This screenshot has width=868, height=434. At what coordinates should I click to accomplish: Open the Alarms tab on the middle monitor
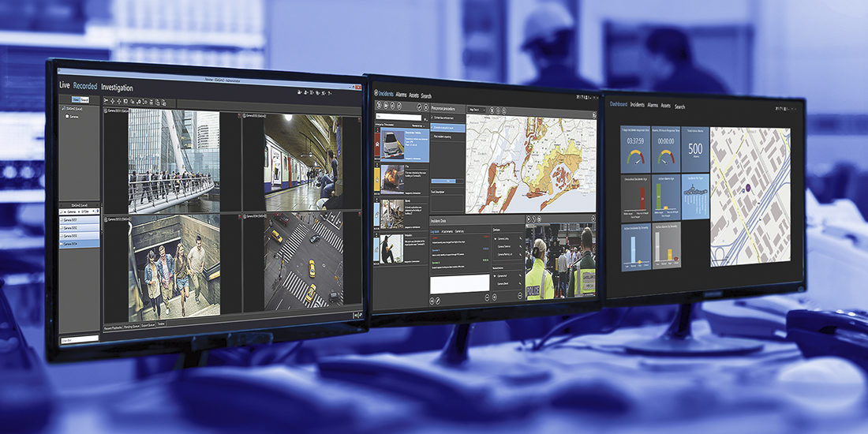pos(401,95)
